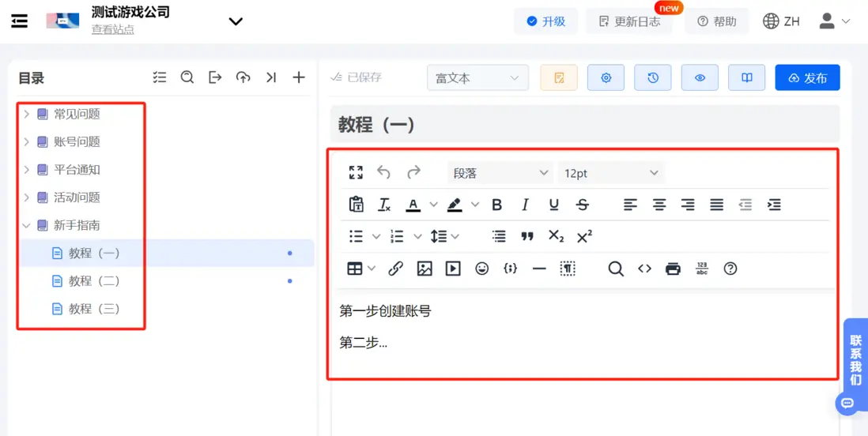Toggle underline formatting
868x436 pixels.
point(553,205)
